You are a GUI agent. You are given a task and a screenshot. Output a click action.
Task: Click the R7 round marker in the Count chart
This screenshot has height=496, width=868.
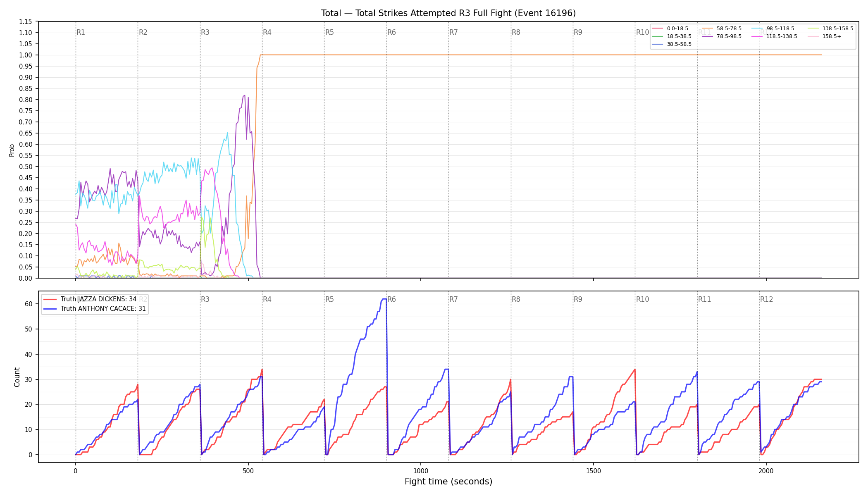click(453, 299)
